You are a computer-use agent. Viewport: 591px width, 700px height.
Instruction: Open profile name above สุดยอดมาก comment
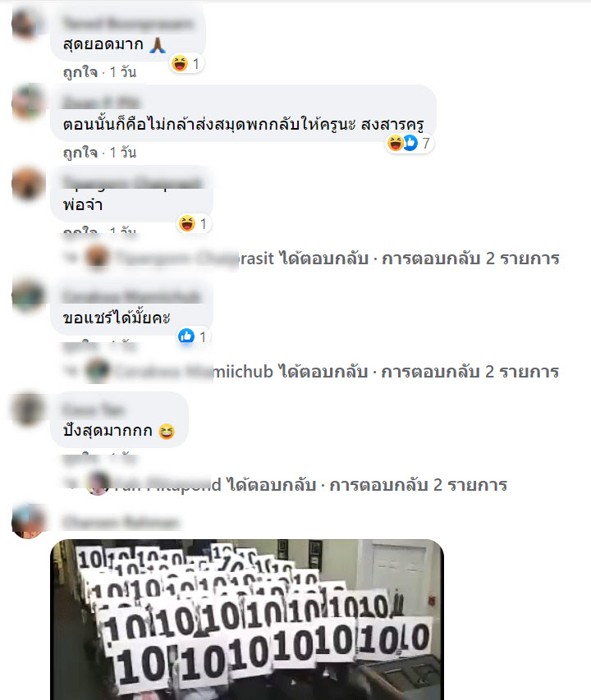[128, 23]
